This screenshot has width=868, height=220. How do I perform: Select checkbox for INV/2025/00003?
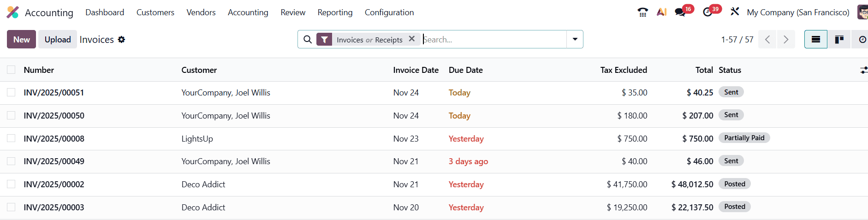(x=11, y=207)
